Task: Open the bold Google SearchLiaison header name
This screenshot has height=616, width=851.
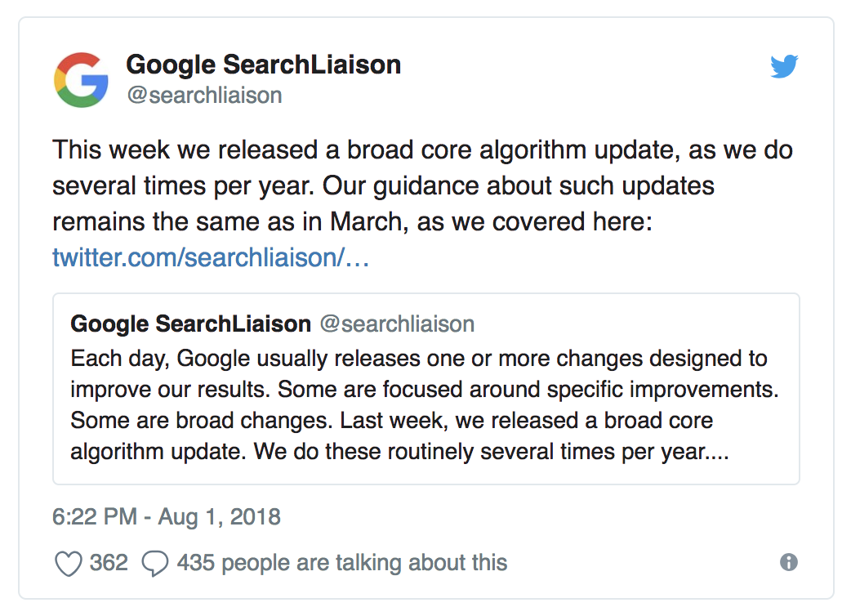Action: point(264,65)
